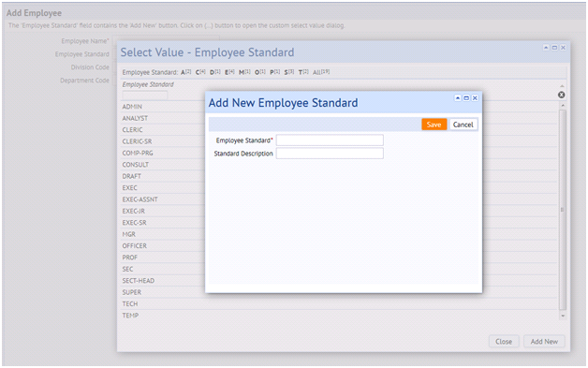Image resolution: width=588 pixels, height=368 pixels.
Task: Filter employee standards by letter E
Action: 229,72
